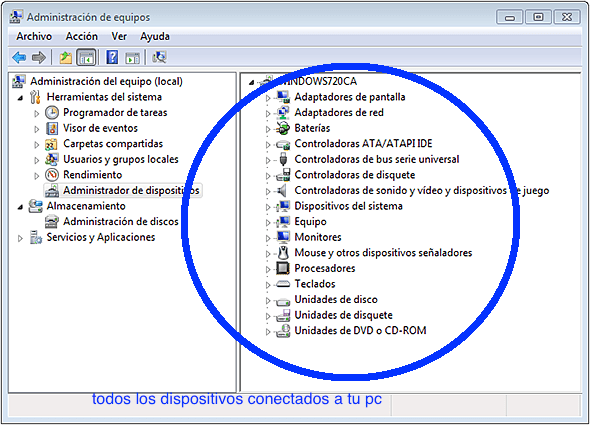
Task: Select Visor de eventos in the tree
Action: [x=100, y=128]
